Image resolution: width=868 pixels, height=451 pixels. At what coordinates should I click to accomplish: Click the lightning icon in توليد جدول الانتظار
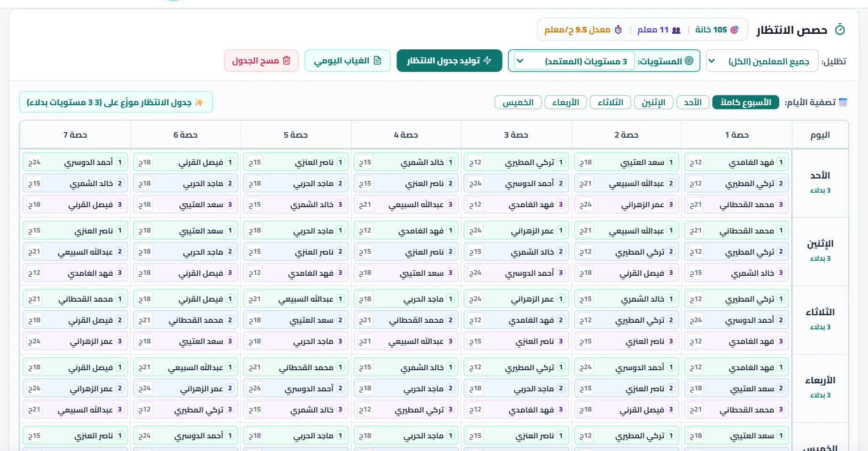click(488, 61)
